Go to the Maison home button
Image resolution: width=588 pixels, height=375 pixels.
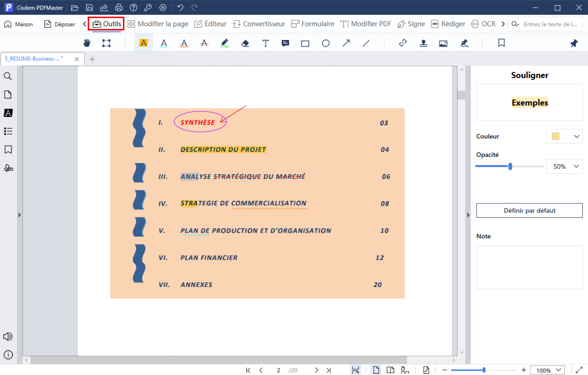19,24
